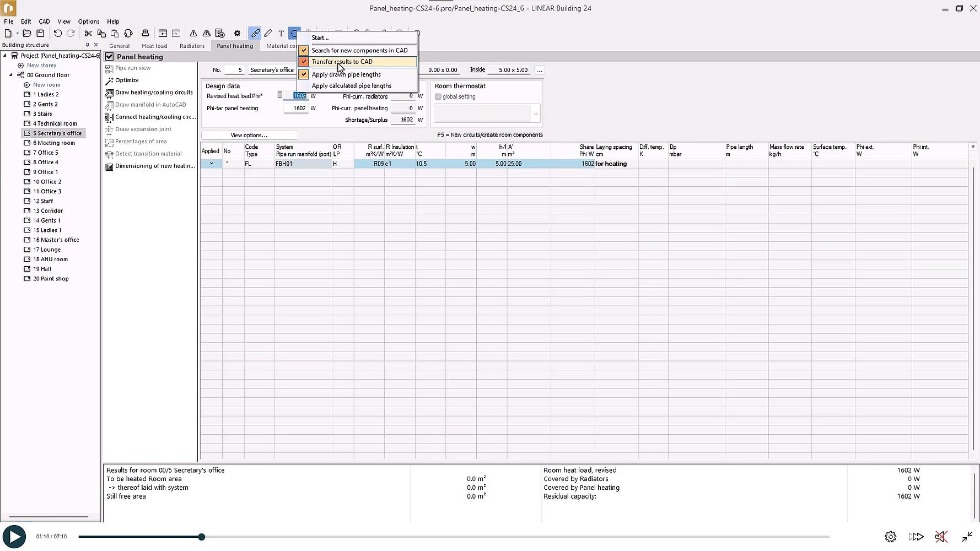Image resolution: width=980 pixels, height=551 pixels.
Task: Toggle the 'Apply drawn pipe lengths' checkmark
Action: point(304,74)
